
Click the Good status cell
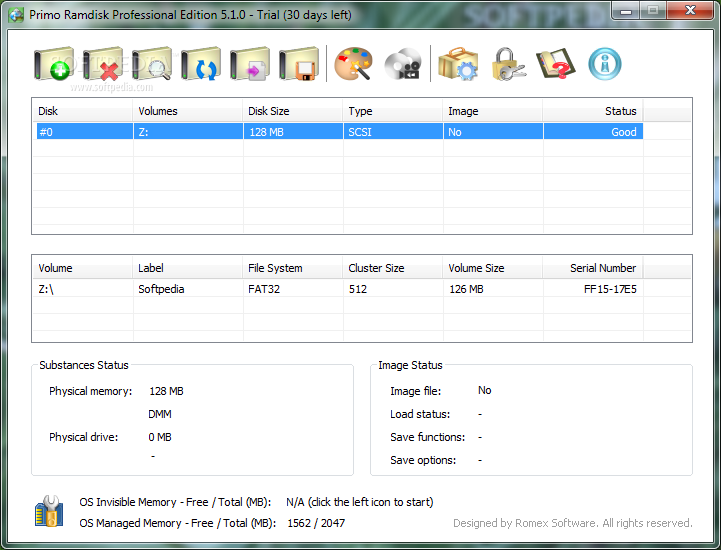click(x=593, y=132)
